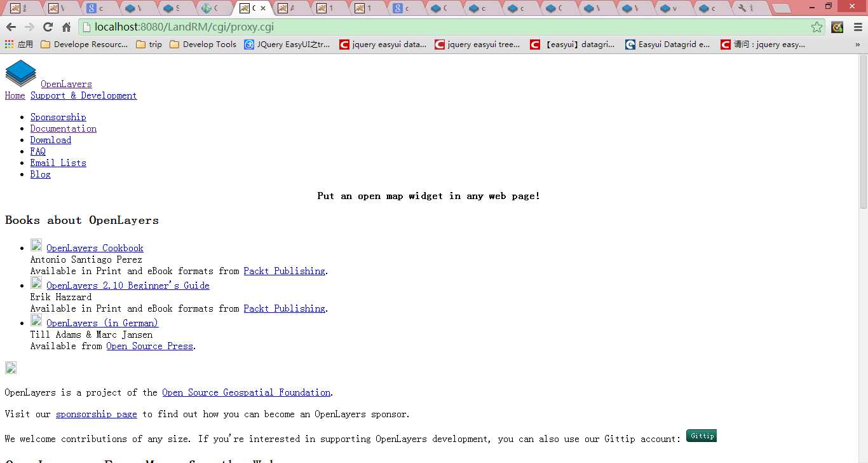This screenshot has height=463, width=868.
Task: Open the 【easyui】datagri... bookmark
Action: click(573, 45)
